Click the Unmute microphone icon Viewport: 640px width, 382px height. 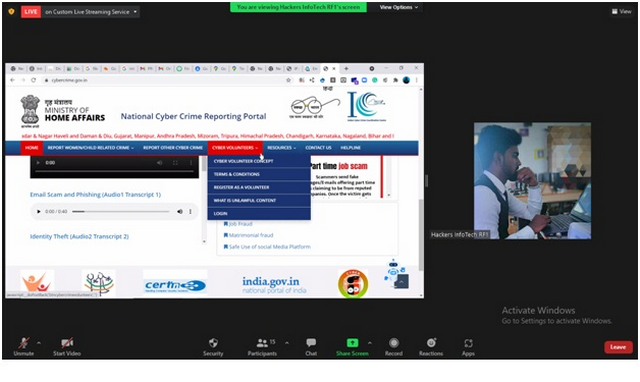24,343
